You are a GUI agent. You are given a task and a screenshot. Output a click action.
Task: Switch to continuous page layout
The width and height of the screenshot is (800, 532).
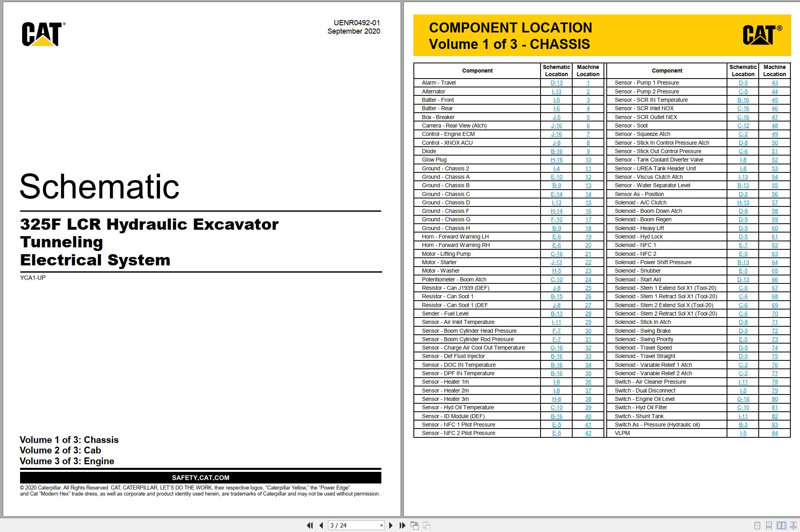(x=769, y=525)
